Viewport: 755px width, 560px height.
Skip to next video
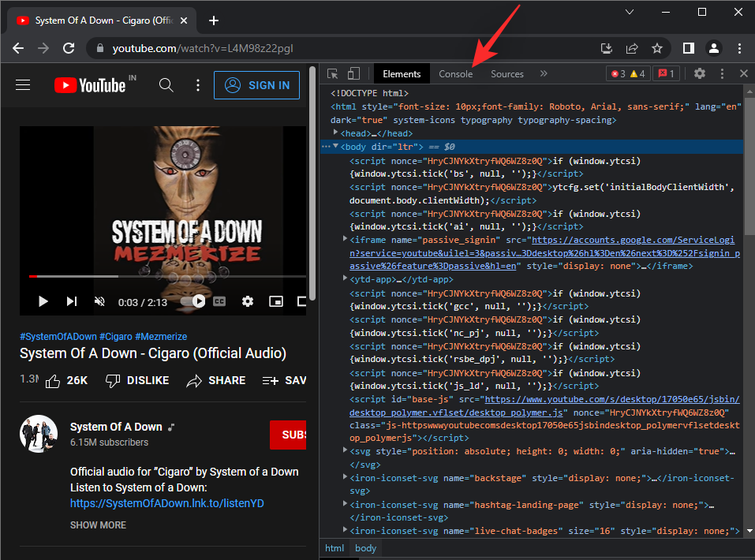pos(71,301)
